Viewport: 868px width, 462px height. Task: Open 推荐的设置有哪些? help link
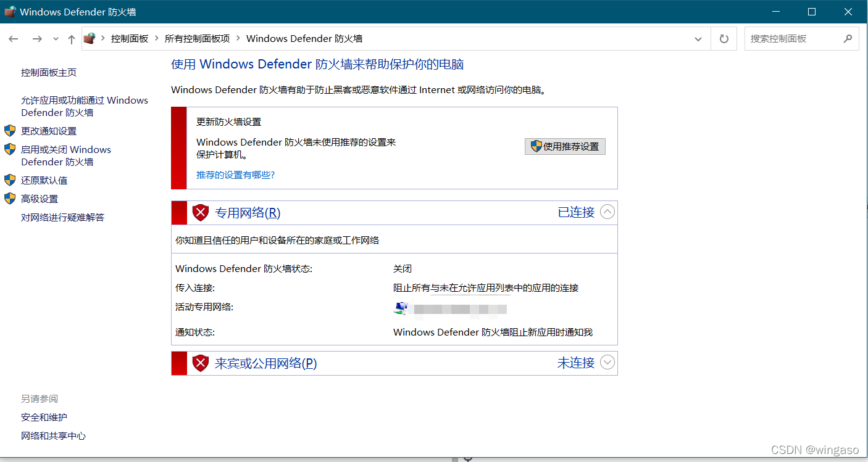pyautogui.click(x=235, y=175)
